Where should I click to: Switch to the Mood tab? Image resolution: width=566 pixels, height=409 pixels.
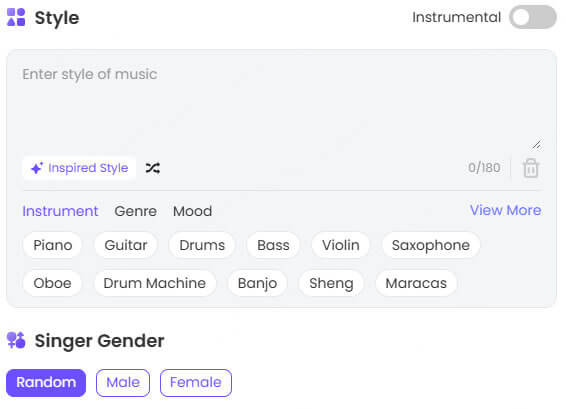coord(192,211)
